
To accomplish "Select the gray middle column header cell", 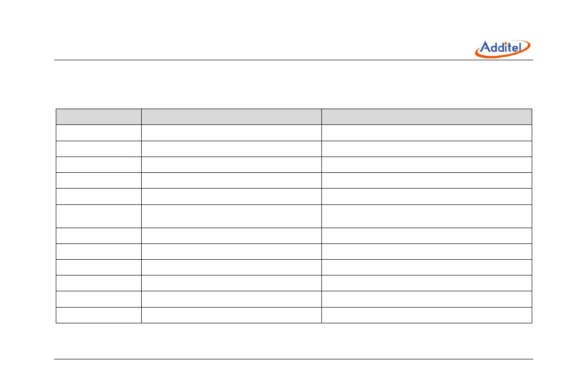I will pyautogui.click(x=231, y=117).
